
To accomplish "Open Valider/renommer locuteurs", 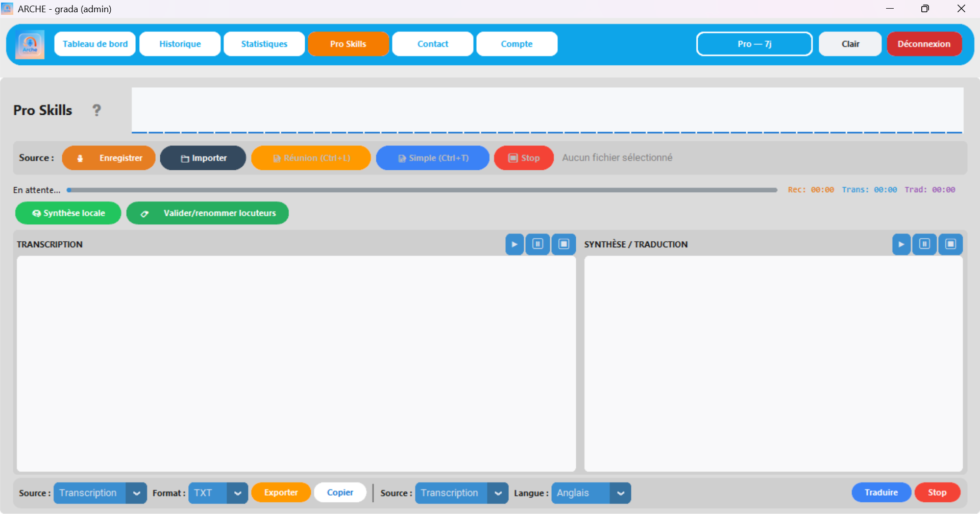I will pos(208,213).
